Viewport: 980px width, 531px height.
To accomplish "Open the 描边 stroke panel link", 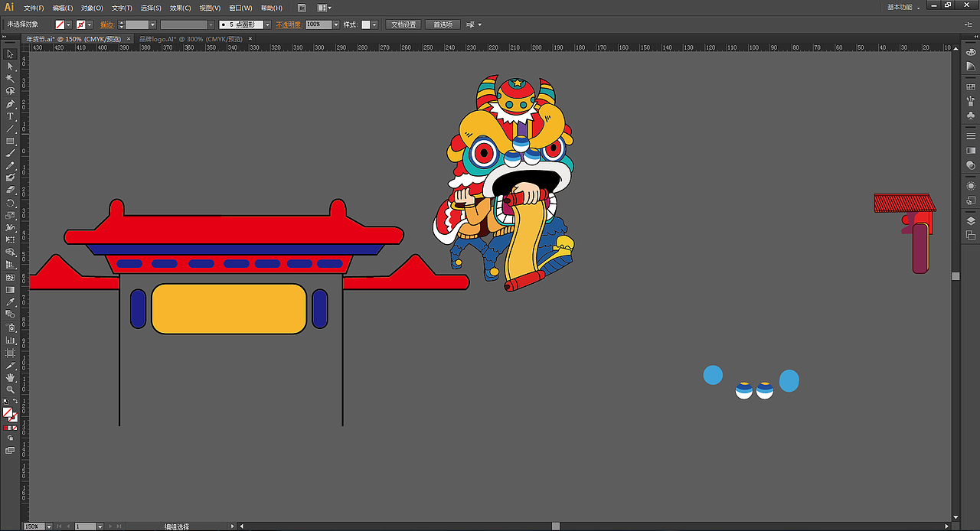I will click(x=106, y=24).
